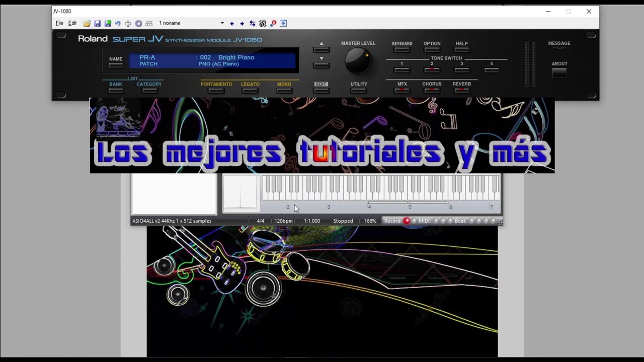
Task: Click the MASTER LEVEL knob
Action: point(358,61)
